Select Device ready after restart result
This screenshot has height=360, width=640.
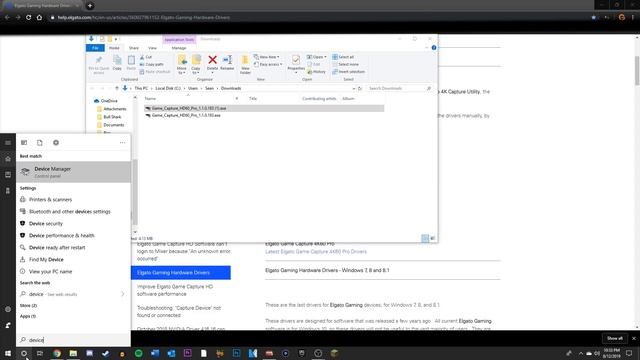click(x=57, y=247)
